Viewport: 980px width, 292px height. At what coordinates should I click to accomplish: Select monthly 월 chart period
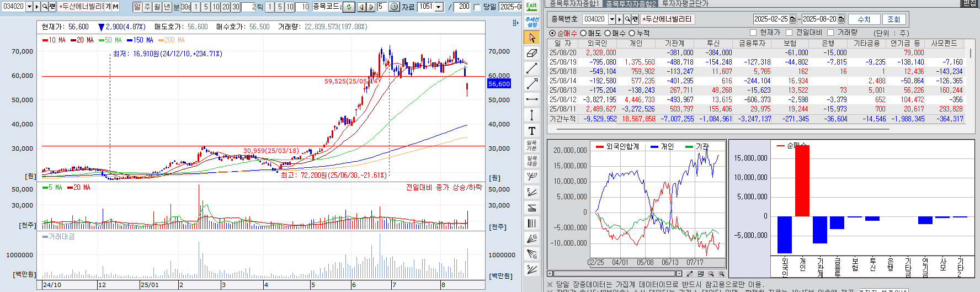157,7
